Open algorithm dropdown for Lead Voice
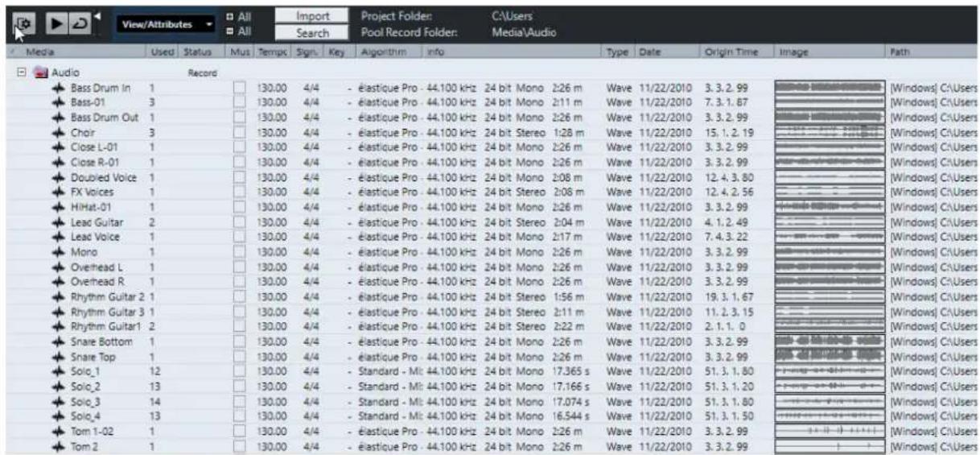 click(x=389, y=237)
